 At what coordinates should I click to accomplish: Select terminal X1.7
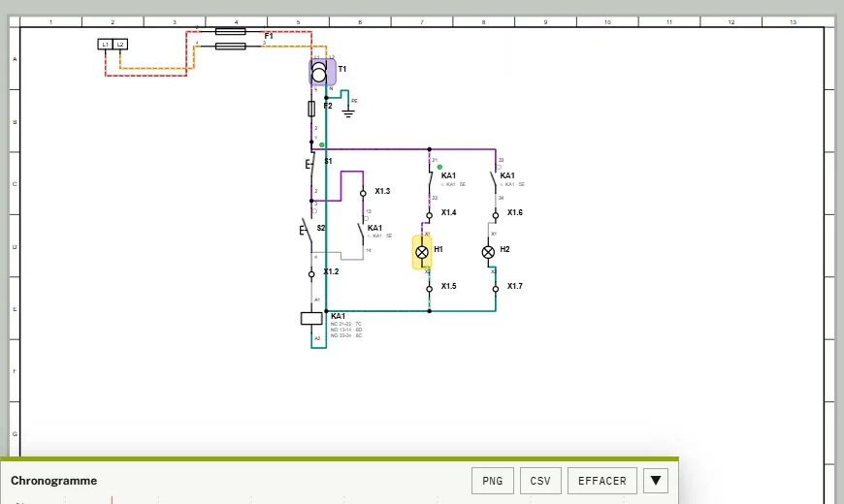tap(496, 289)
